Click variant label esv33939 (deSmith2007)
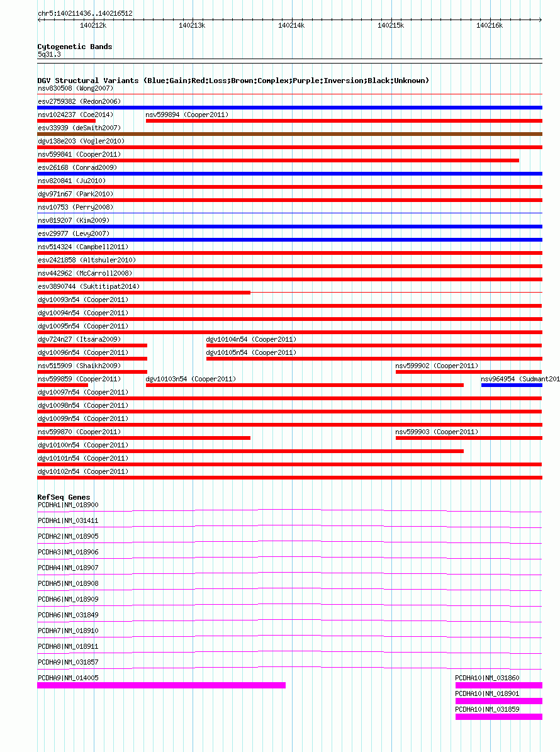This screenshot has width=560, height=752. pyautogui.click(x=79, y=128)
